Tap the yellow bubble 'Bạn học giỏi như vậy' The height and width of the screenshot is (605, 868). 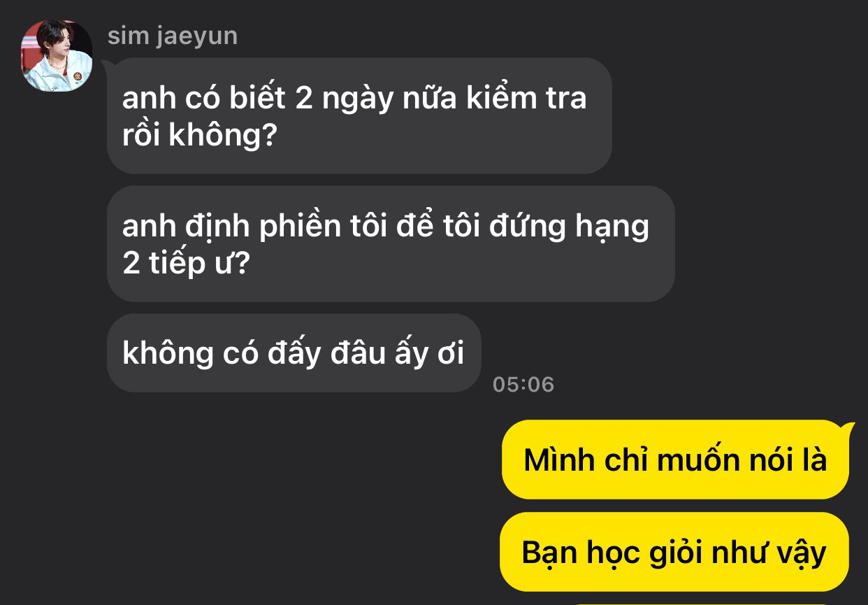pos(674,552)
